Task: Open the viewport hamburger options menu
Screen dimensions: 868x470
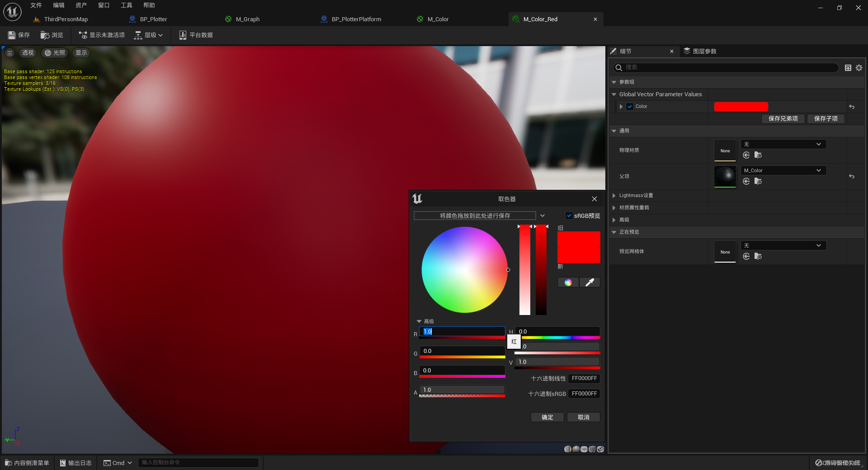Action: [9, 53]
